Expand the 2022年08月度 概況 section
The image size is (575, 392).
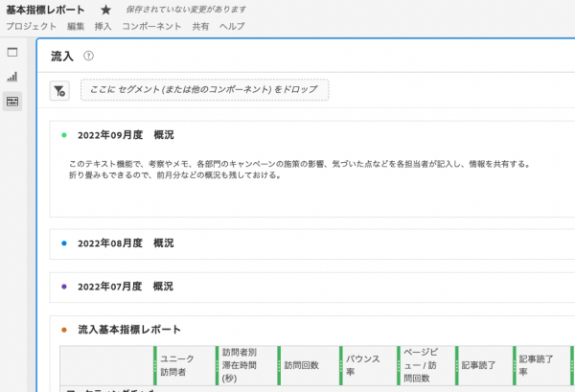tap(126, 243)
